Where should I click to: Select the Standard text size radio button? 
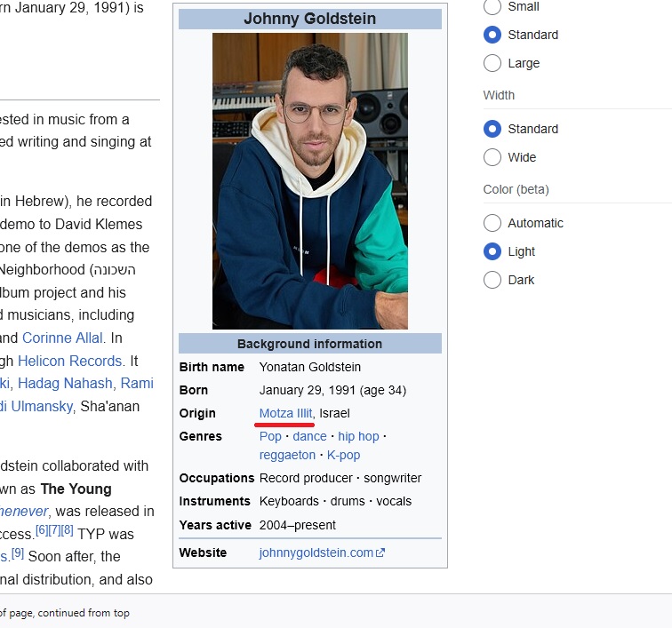[492, 35]
